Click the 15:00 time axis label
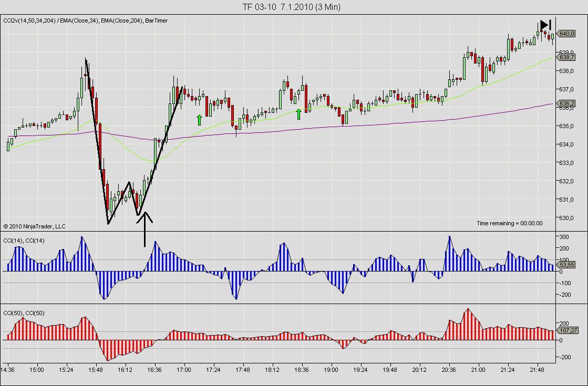This screenshot has width=588, height=386. (37, 370)
